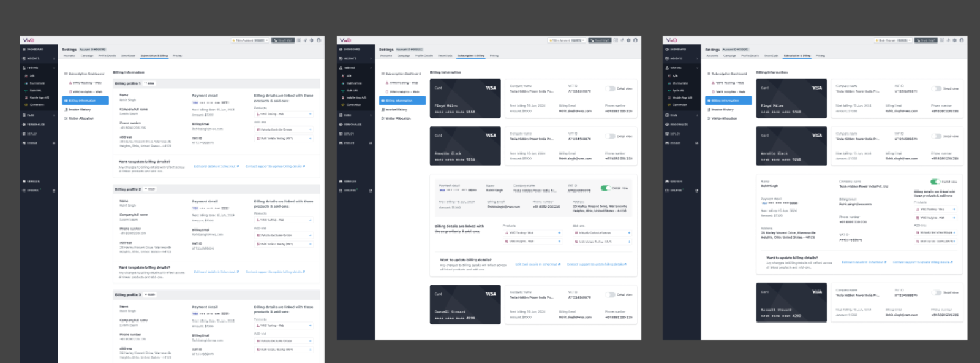Viewport: 980px width, 363px height.
Task: Open Engage in the left mockup sidebar
Action: coord(31,143)
